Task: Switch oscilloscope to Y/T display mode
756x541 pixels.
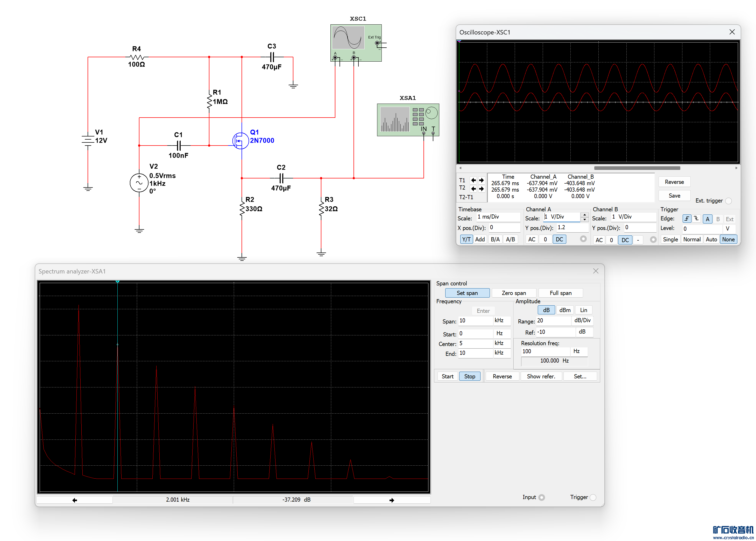Action: click(466, 239)
